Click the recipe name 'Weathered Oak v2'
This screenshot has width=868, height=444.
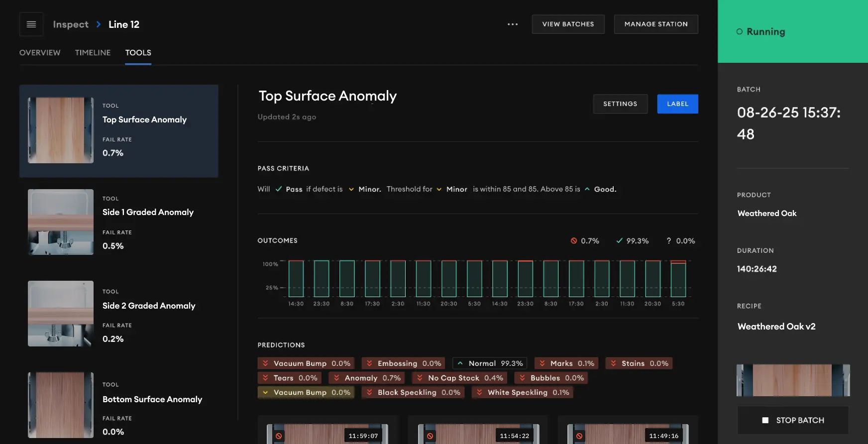776,327
